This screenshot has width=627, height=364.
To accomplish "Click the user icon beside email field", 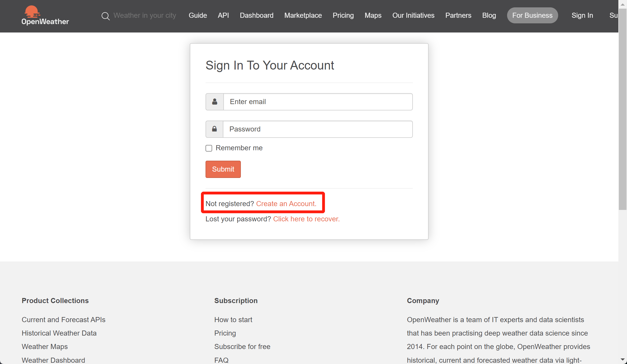I will point(215,102).
